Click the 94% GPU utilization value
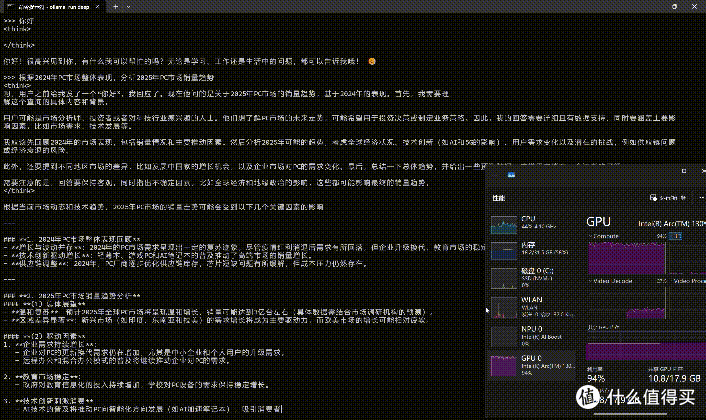Viewport: 706px width, 420px height. [x=596, y=379]
